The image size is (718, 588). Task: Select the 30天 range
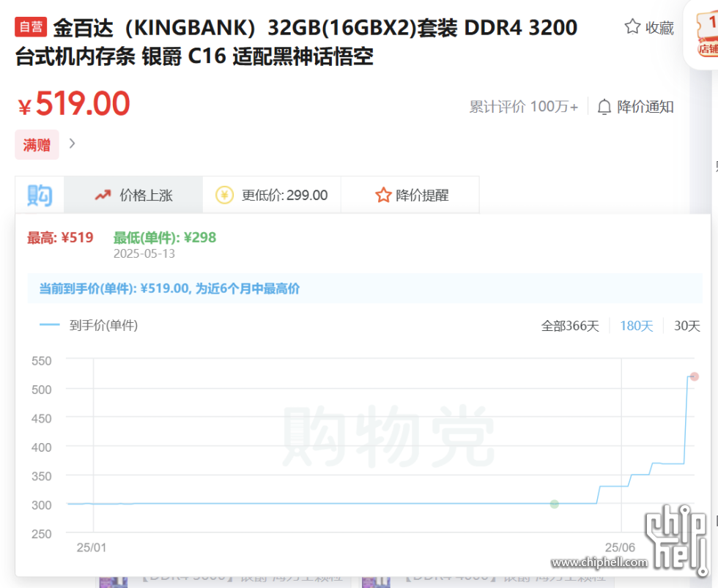(687, 326)
